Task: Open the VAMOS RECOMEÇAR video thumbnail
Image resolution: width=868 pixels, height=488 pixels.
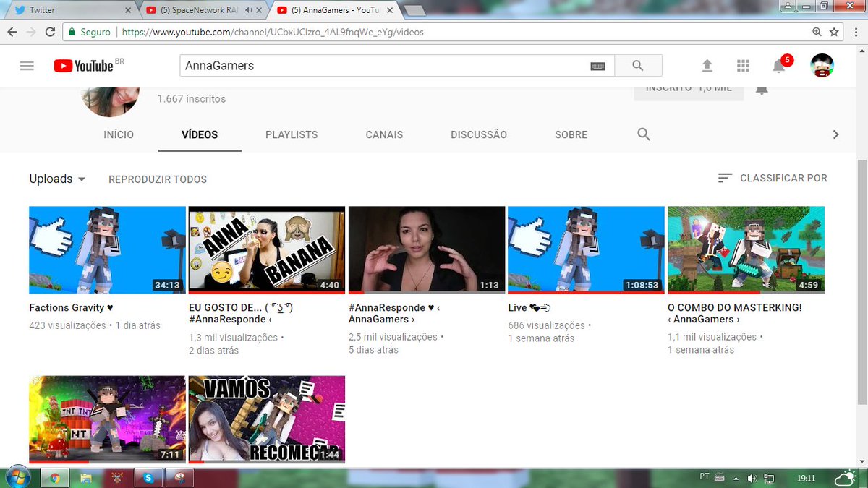Action: [x=267, y=419]
